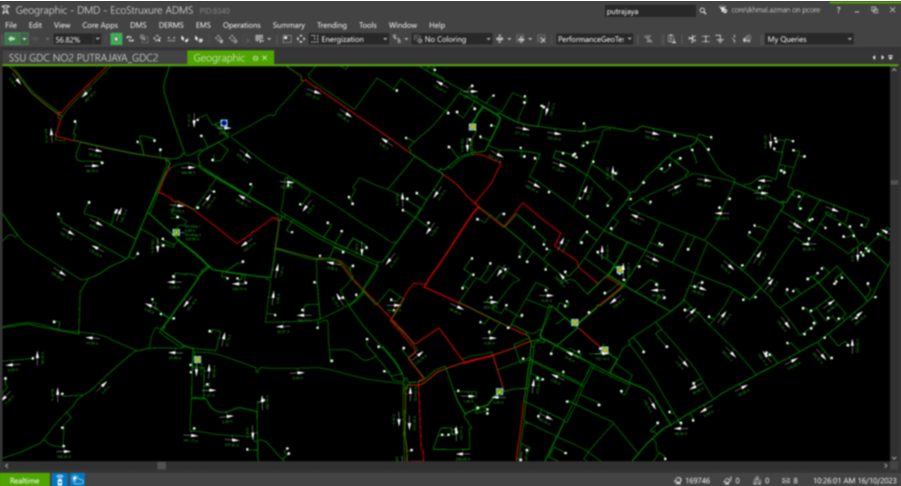The image size is (901, 486).
Task: Click the question mark help icon
Action: [x=839, y=10]
